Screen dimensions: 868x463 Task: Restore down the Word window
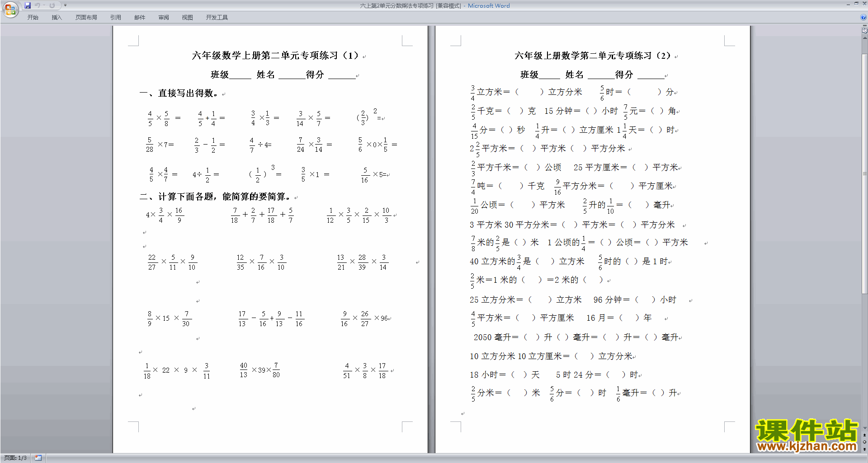click(x=856, y=4)
